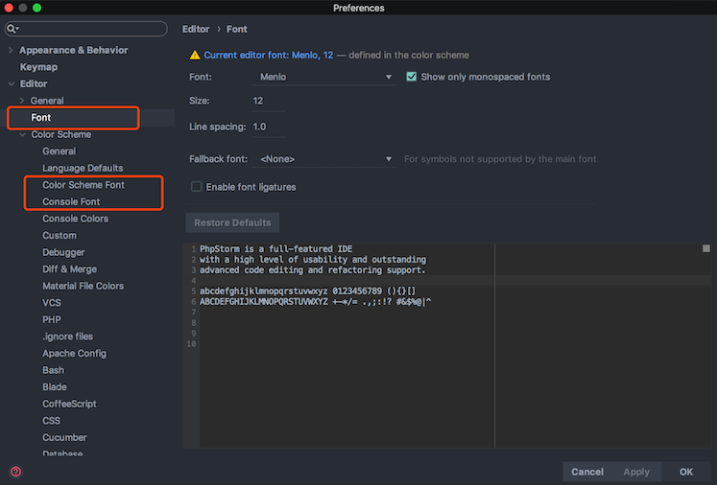
Task: Open the Font dropdown showing Menlo
Action: click(324, 77)
